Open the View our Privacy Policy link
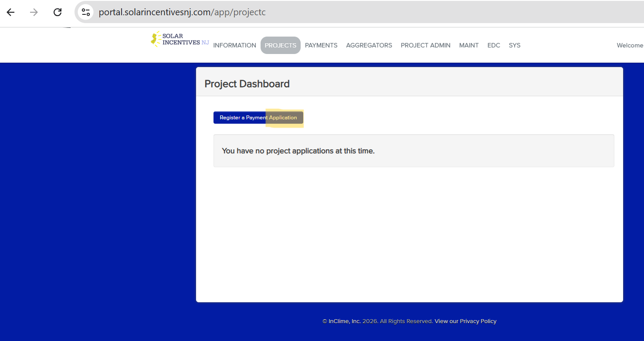This screenshot has width=644, height=341. click(465, 321)
